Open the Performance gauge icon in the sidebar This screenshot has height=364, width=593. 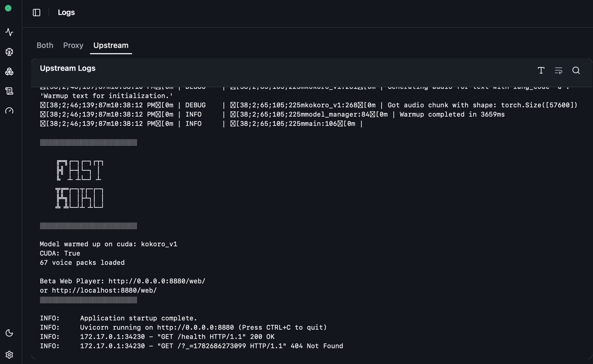point(9,111)
